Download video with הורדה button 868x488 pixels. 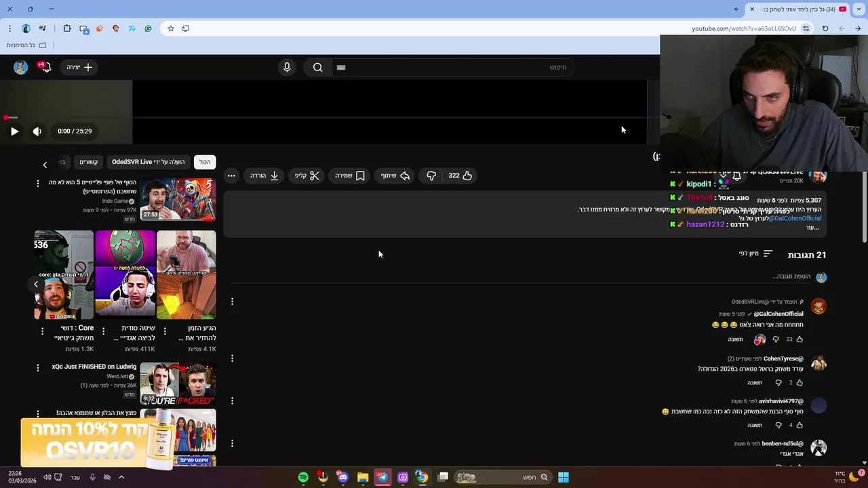click(x=264, y=176)
